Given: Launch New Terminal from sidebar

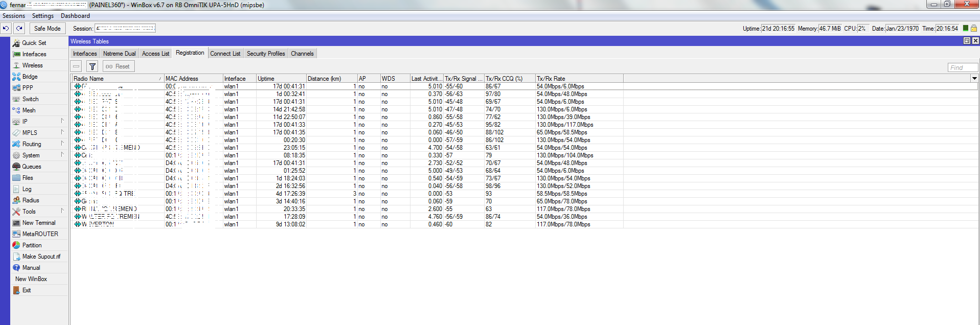Looking at the screenshot, I should [39, 223].
